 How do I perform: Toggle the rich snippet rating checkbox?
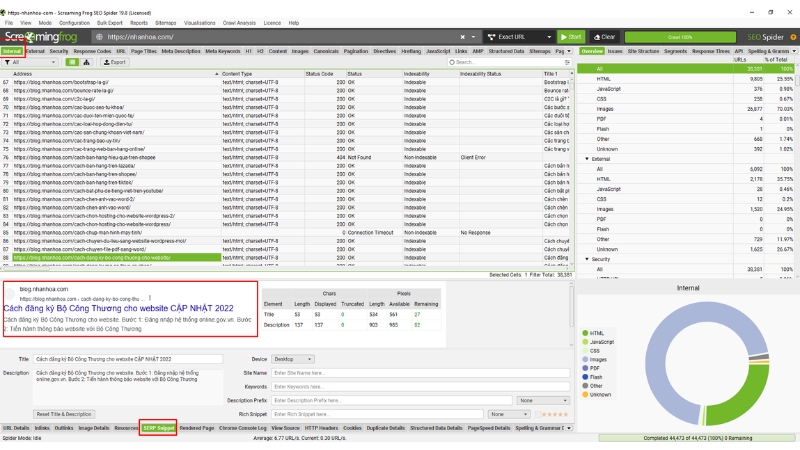click(x=537, y=414)
